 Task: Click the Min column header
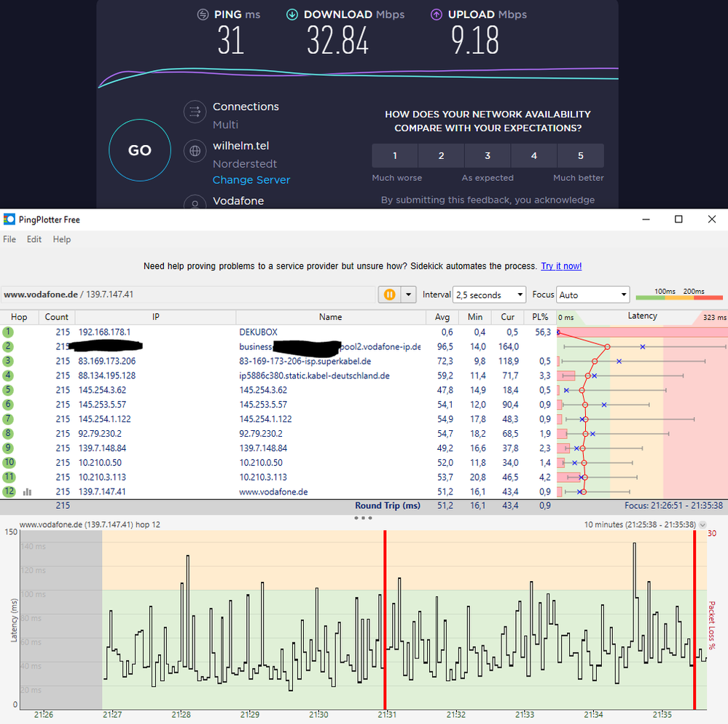(475, 316)
